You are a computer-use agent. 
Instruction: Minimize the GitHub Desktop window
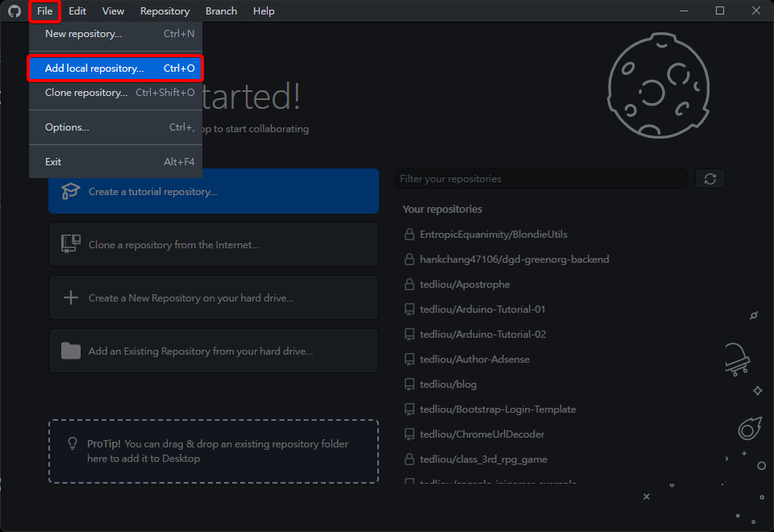coord(684,10)
